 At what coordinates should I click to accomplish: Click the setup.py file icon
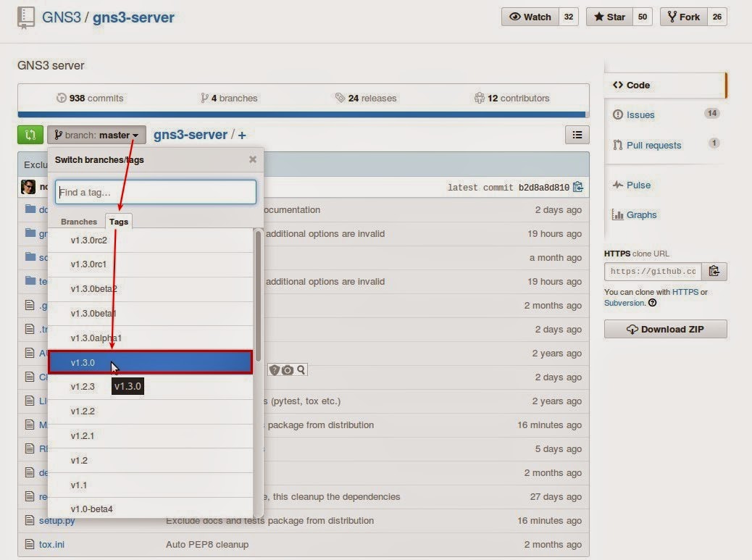click(30, 520)
